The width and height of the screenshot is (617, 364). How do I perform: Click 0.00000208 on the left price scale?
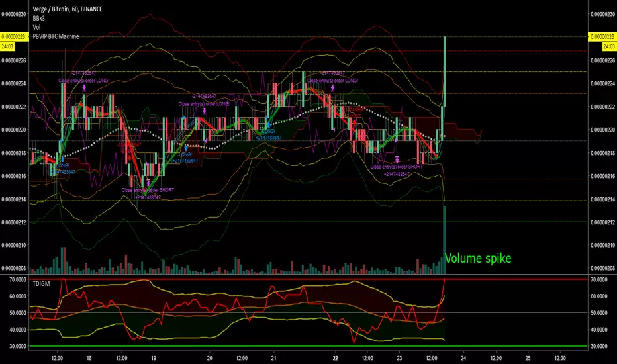coord(14,269)
